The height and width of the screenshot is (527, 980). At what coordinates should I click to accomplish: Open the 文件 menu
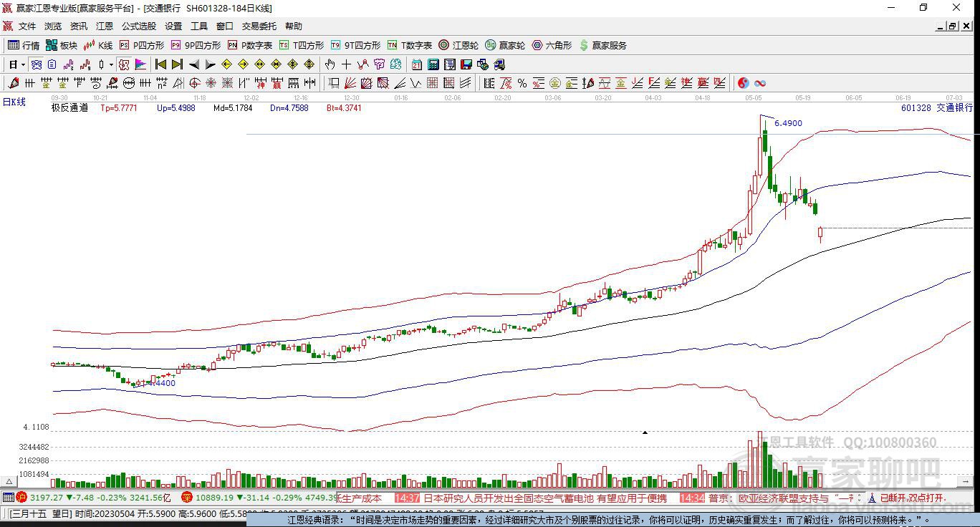(x=27, y=26)
